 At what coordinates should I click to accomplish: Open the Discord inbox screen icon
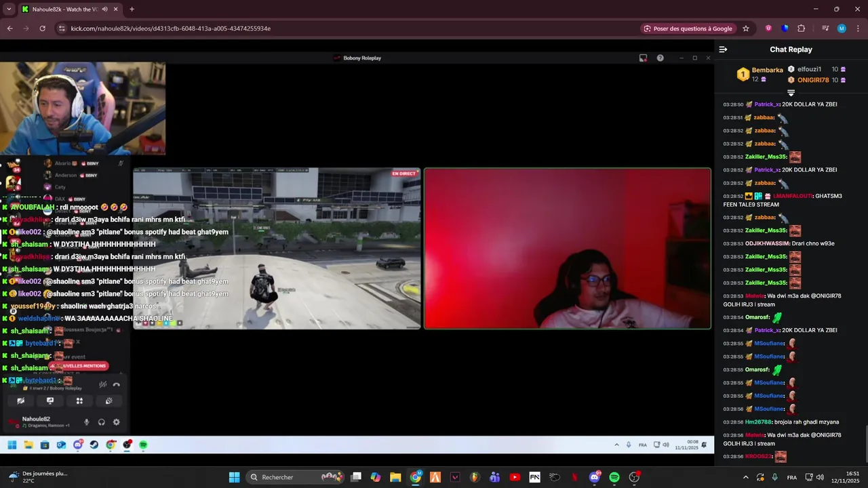[643, 58]
